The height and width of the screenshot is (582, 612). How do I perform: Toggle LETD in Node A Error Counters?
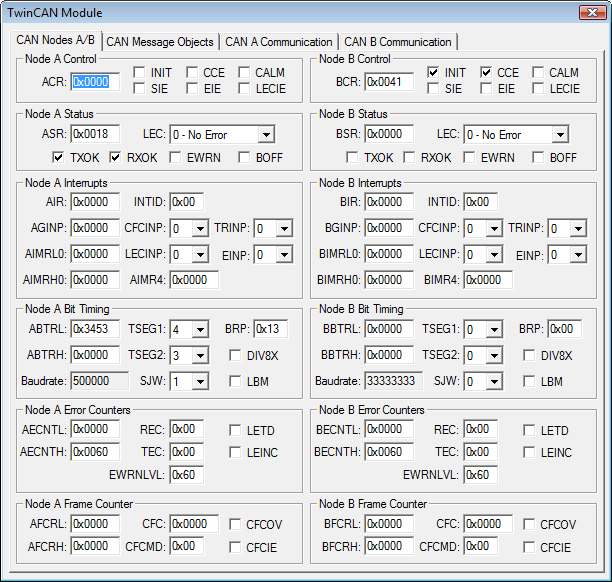click(x=236, y=430)
